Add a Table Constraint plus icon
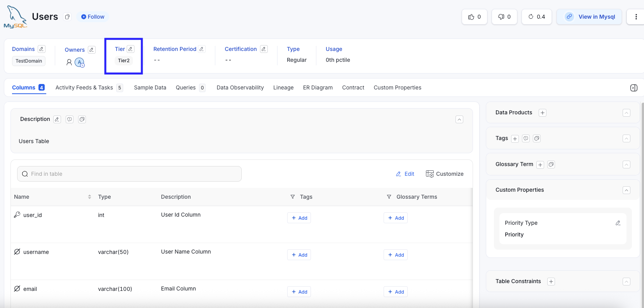The width and height of the screenshot is (644, 308). [x=551, y=282]
